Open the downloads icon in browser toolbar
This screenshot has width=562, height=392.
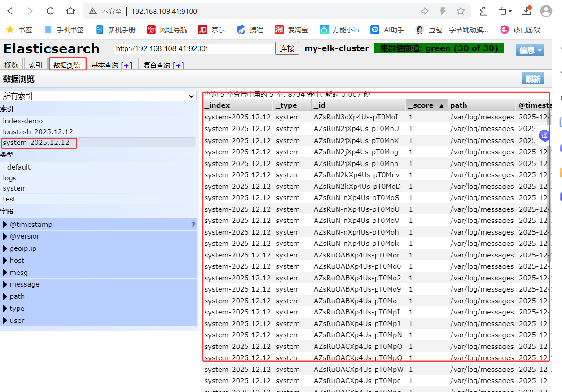(527, 11)
